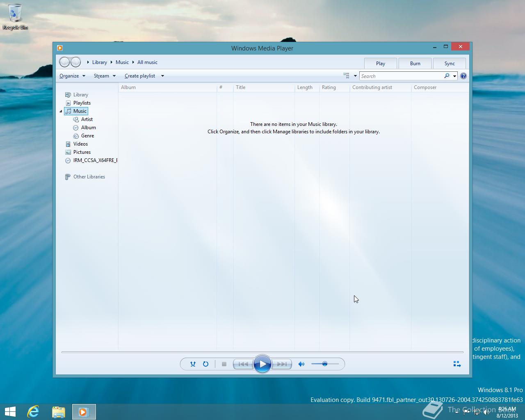Expand view options dropdown arrow

click(355, 76)
